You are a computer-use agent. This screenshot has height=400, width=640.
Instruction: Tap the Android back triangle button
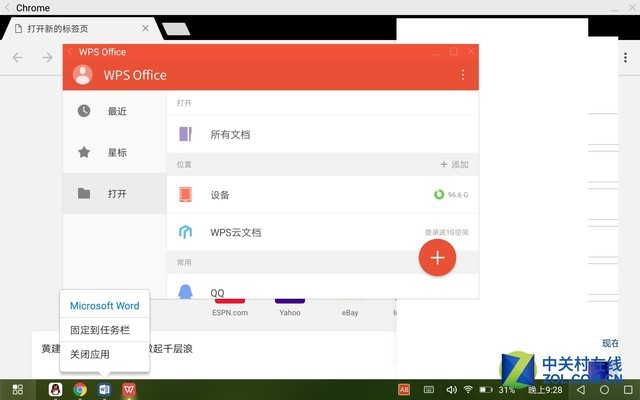coord(580,390)
